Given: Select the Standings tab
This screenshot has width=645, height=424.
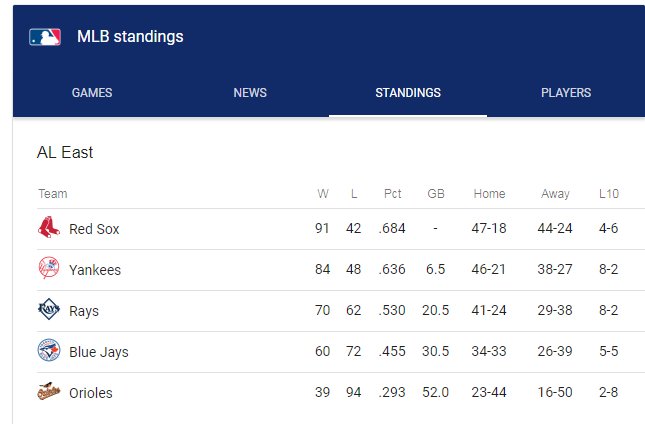Looking at the screenshot, I should [408, 93].
